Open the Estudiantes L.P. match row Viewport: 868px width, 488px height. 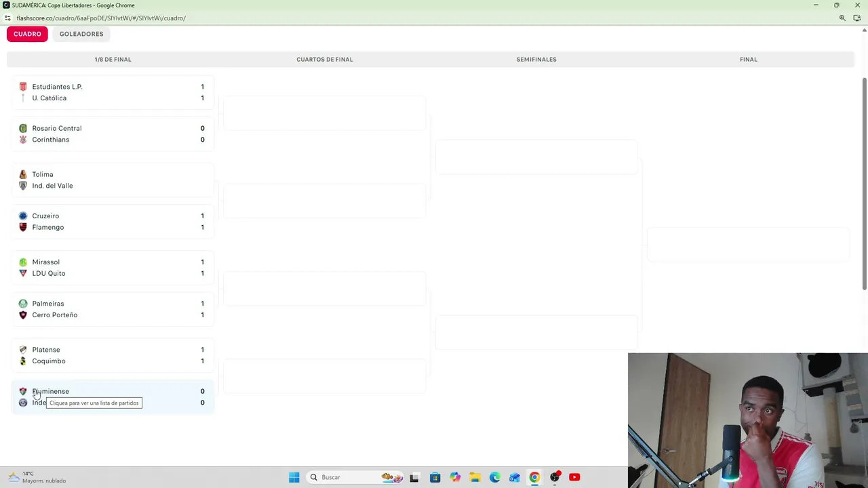click(113, 92)
